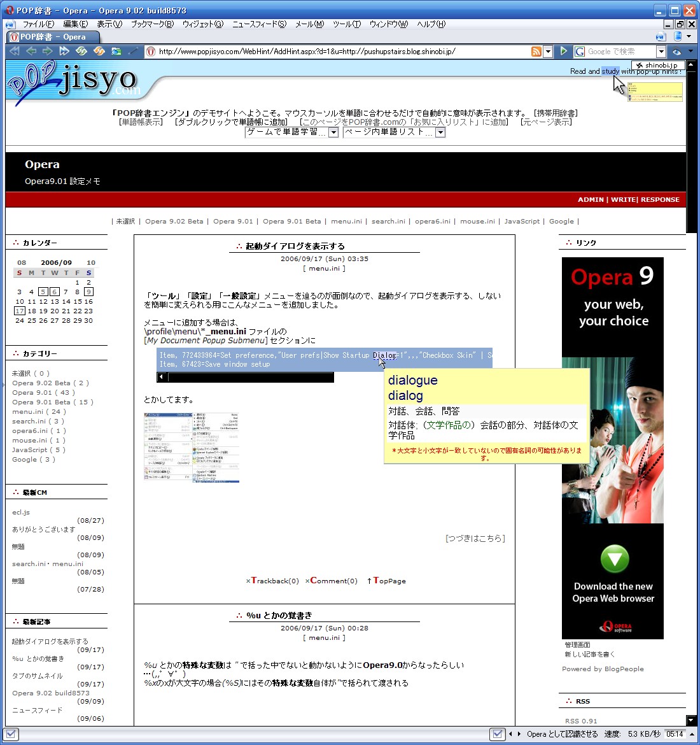The image size is (700, 745).
Task: Click the menu screenshot thumbnail in article
Action: [x=192, y=448]
